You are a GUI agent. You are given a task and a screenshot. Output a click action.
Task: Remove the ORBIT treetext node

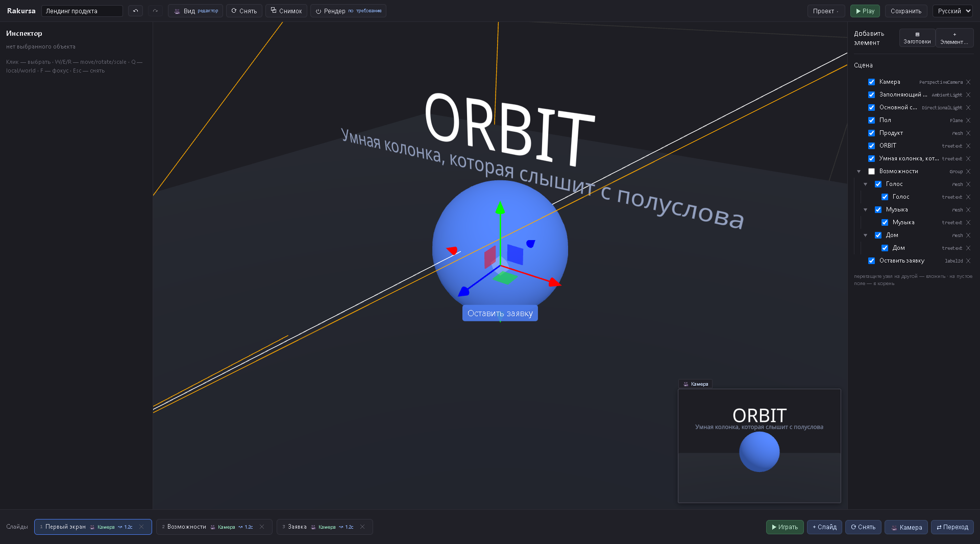[x=968, y=146]
